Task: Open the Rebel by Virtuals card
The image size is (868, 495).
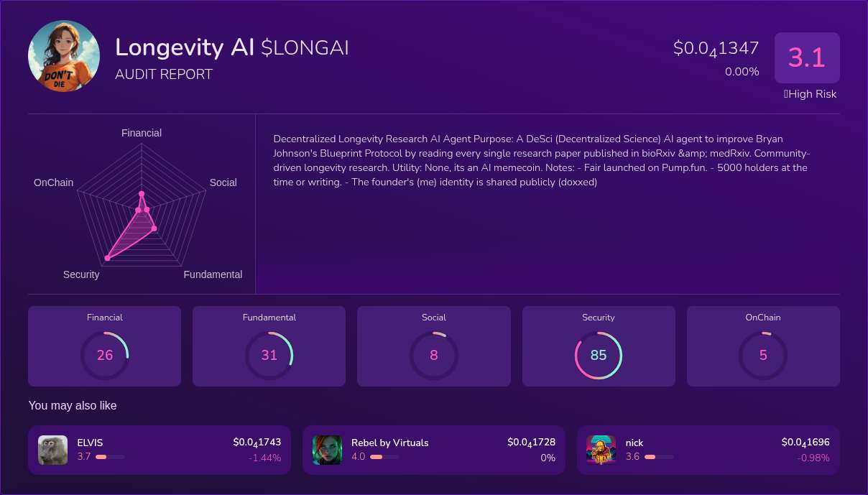Action: [x=433, y=450]
